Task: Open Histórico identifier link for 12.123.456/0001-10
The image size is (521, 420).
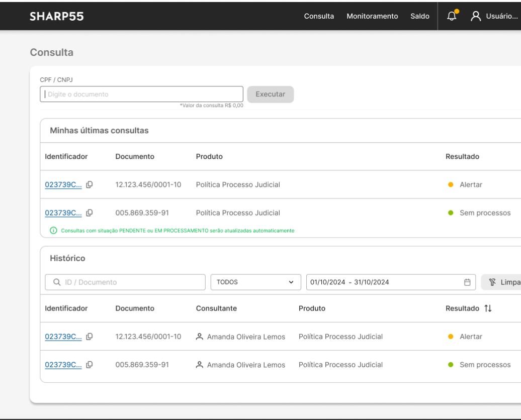Action: pyautogui.click(x=63, y=337)
